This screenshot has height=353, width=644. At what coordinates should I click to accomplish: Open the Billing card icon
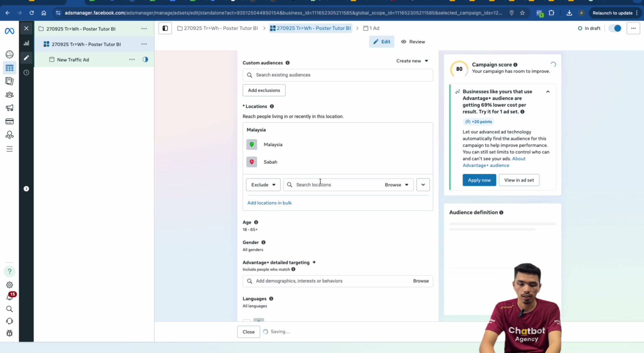[9, 122]
